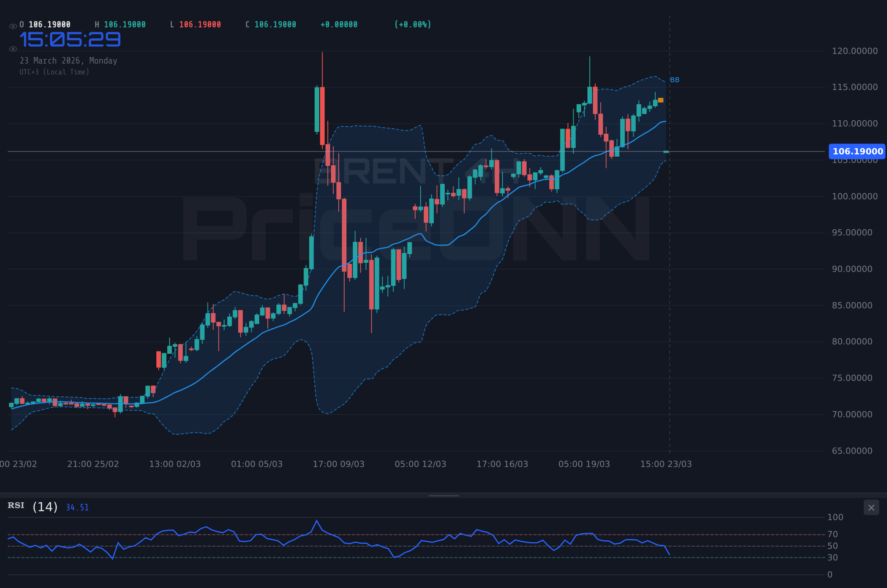Image resolution: width=887 pixels, height=588 pixels.
Task: Toggle the lower eye icon near the countdown clock
Action: pyautogui.click(x=13, y=48)
